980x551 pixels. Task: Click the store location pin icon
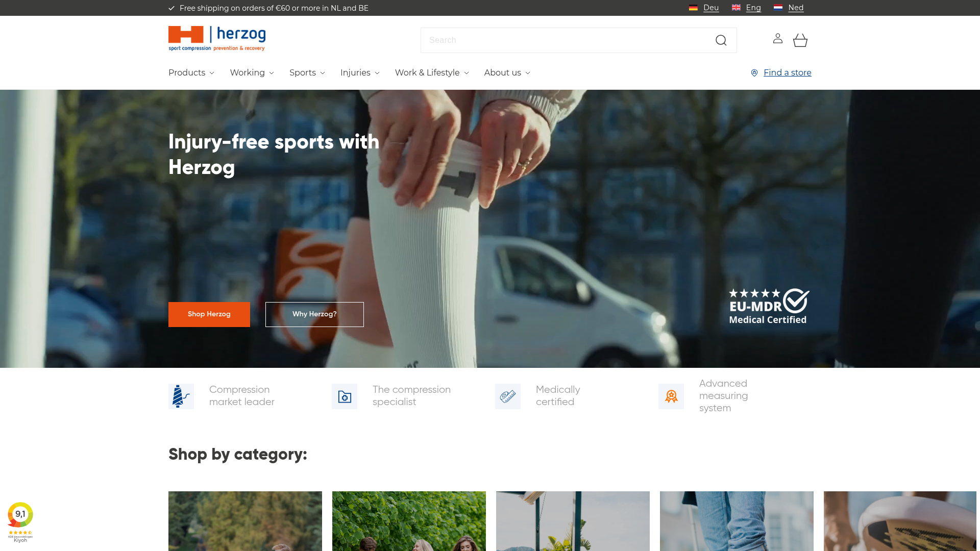tap(754, 73)
